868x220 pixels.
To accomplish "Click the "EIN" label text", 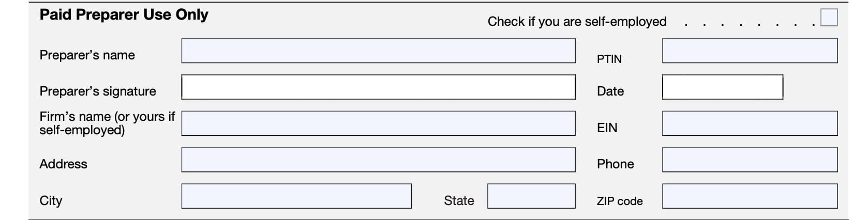I will pyautogui.click(x=607, y=128).
